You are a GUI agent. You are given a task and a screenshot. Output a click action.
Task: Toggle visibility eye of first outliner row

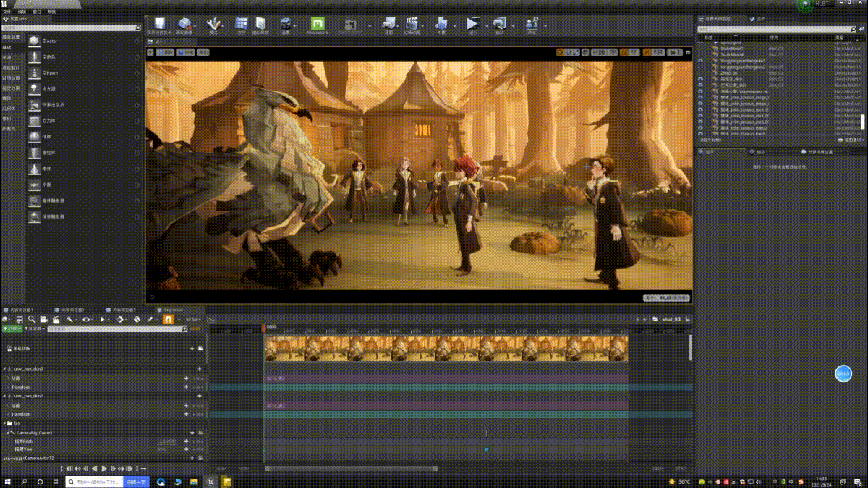click(700, 43)
